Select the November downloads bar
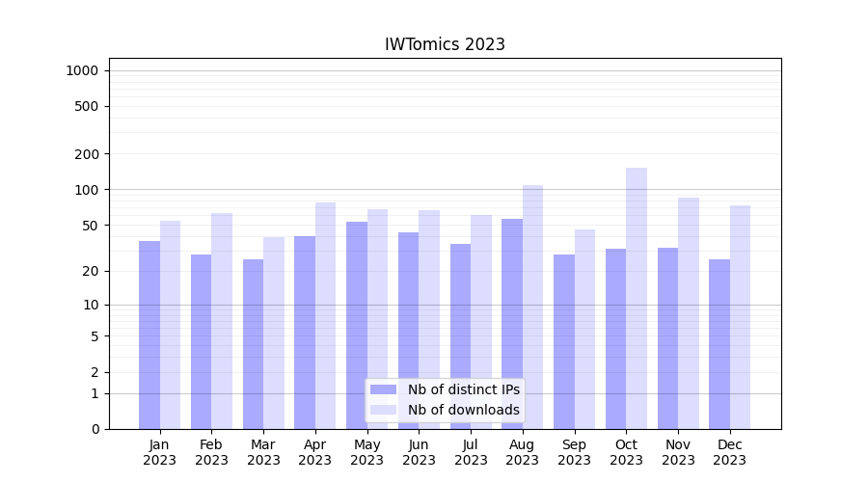 pos(689,313)
